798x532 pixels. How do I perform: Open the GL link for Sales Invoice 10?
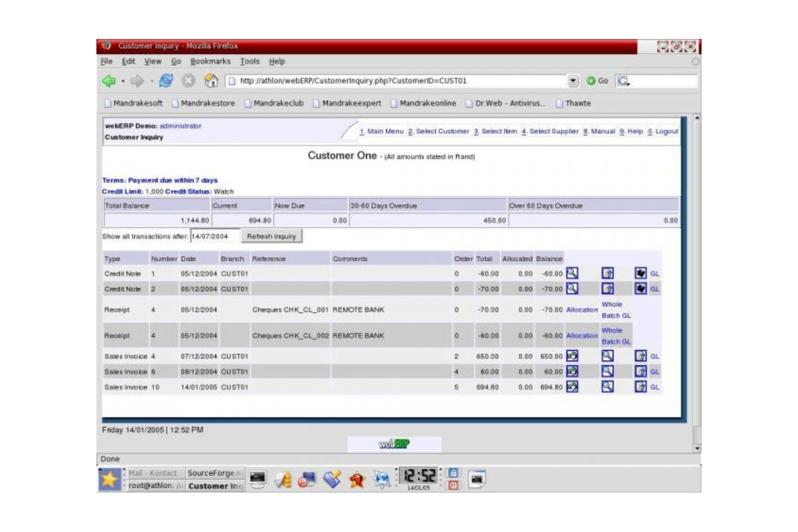[x=655, y=387]
